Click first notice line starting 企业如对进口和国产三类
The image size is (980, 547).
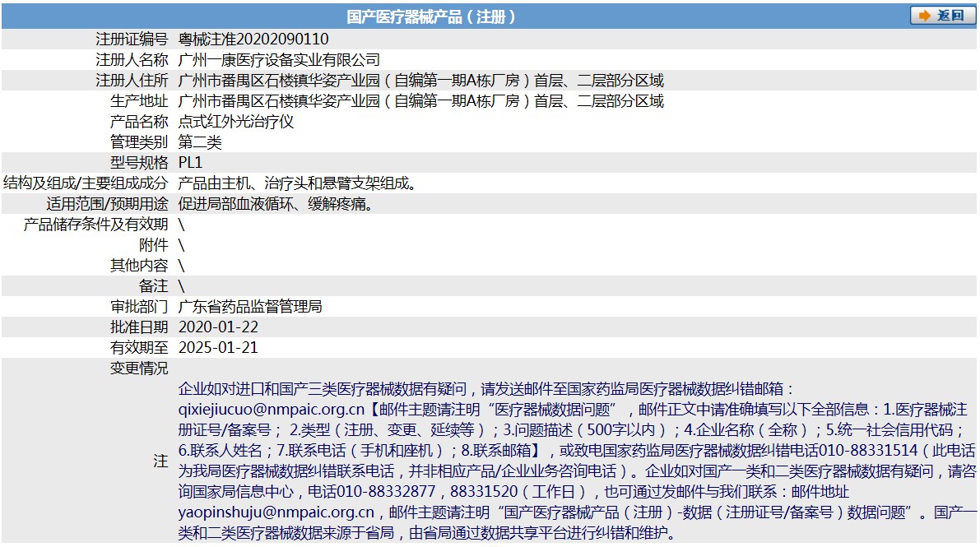click(485, 389)
